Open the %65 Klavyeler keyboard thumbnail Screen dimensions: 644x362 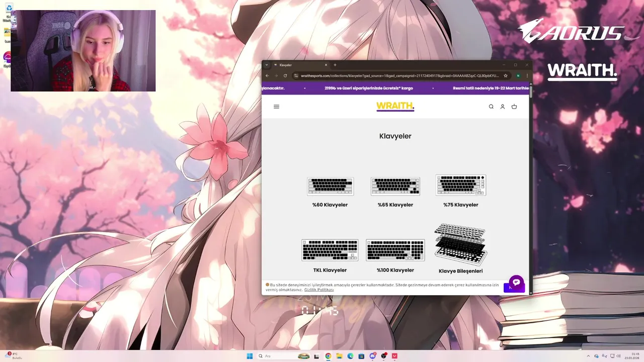point(395,186)
